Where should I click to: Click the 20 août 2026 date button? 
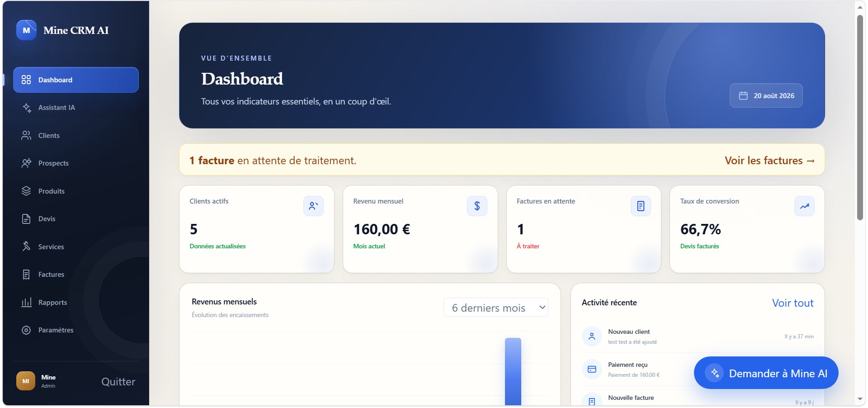[x=766, y=96]
